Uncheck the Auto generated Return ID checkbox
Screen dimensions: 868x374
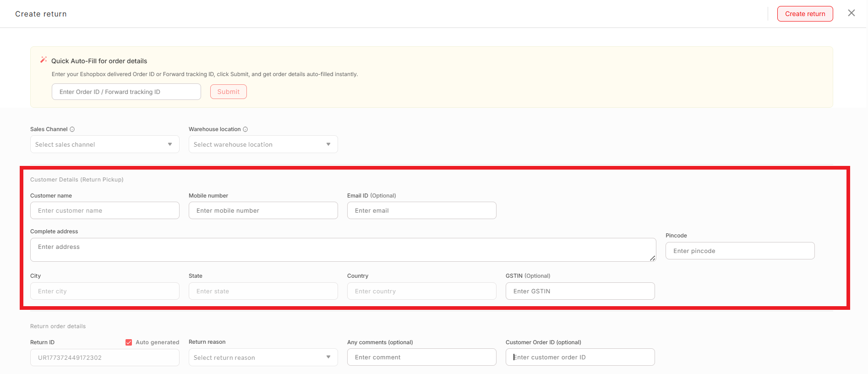pyautogui.click(x=129, y=342)
